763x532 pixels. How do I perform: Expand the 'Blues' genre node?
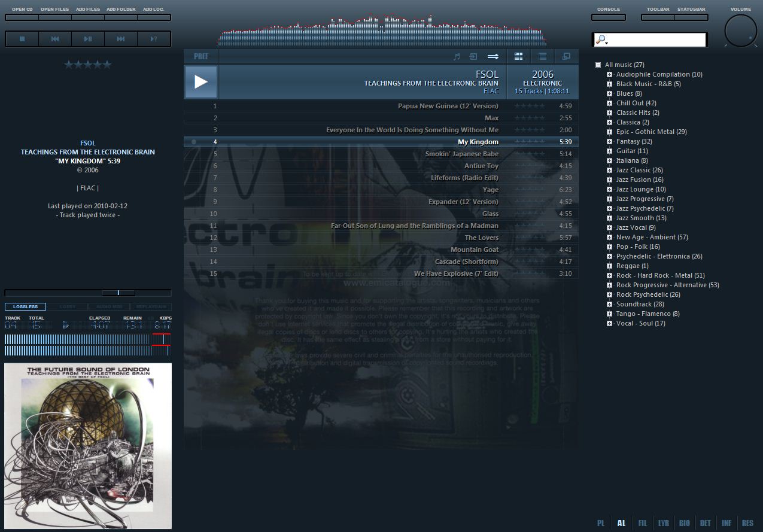pyautogui.click(x=610, y=93)
